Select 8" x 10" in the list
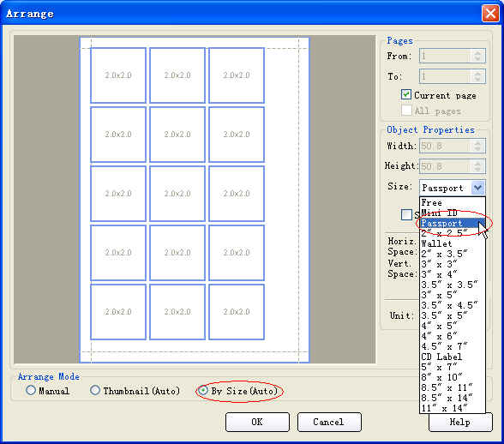Screen dimensions: 504x444 (453, 377)
